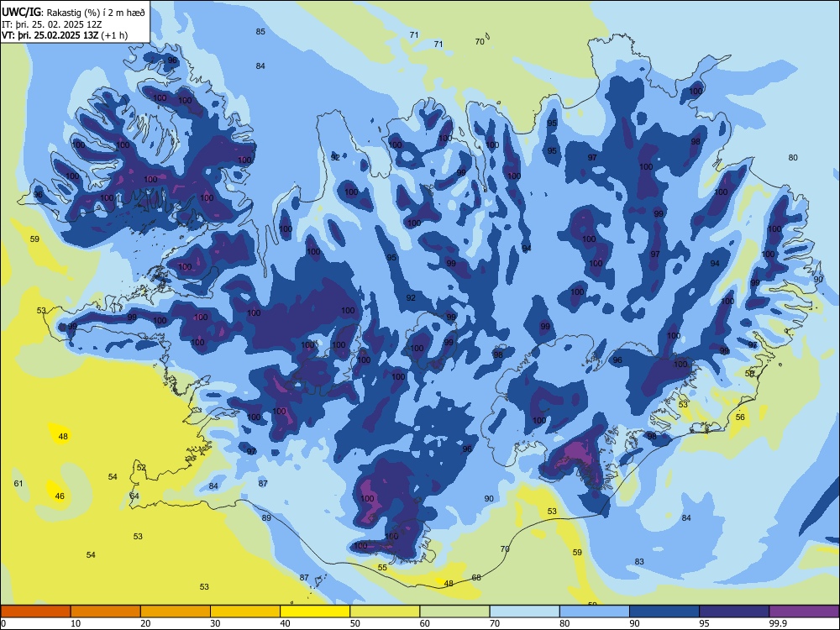The height and width of the screenshot is (630, 840).
Task: Click the 'UWC/IG: Rakastig (%) í 2 m hæð' title
Action: click(73, 13)
